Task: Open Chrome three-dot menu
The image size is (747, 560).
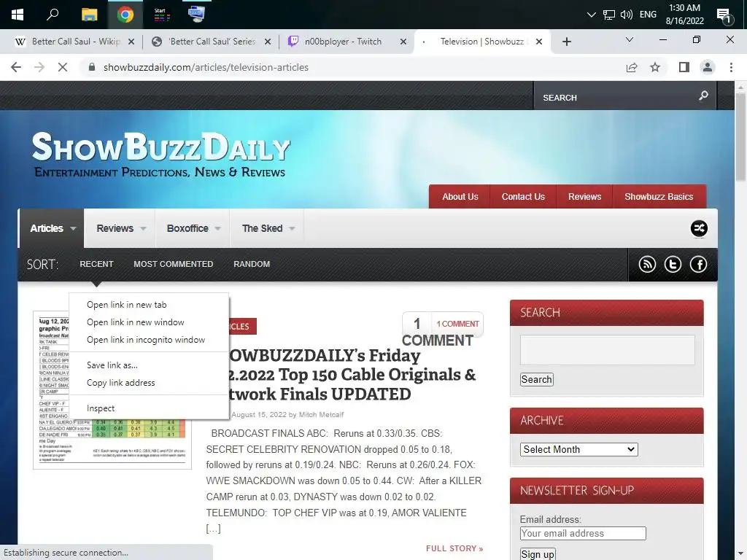Action: coord(731,67)
